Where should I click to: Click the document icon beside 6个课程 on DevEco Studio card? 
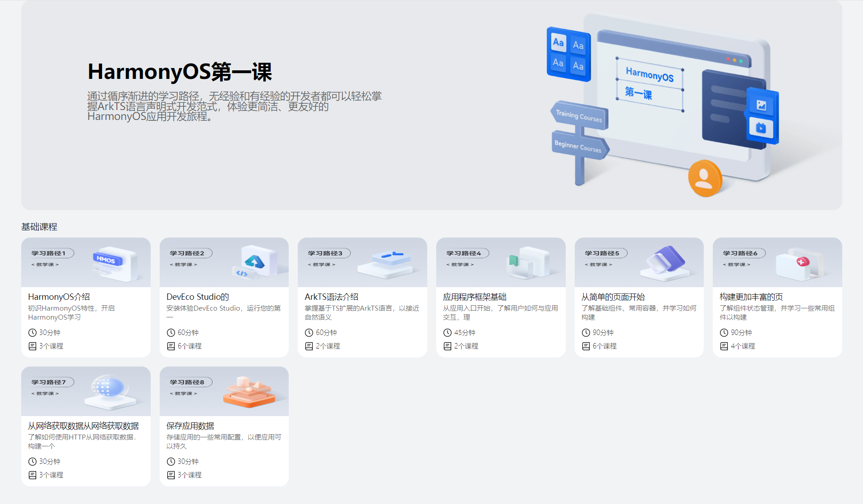click(171, 346)
